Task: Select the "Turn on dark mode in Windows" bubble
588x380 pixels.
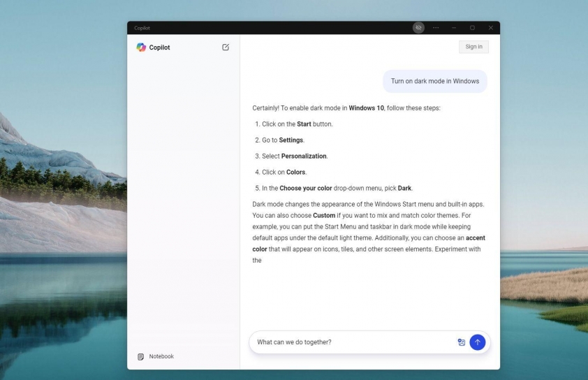Action: [x=434, y=81]
